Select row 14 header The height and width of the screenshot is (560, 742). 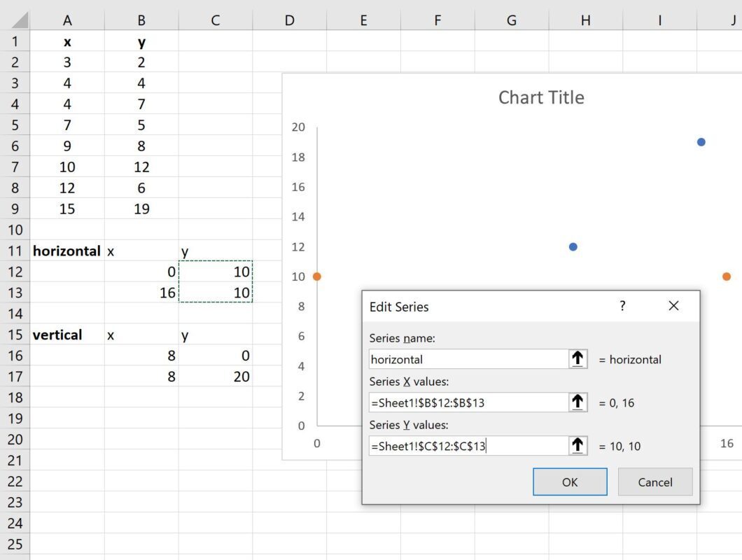[x=15, y=314]
